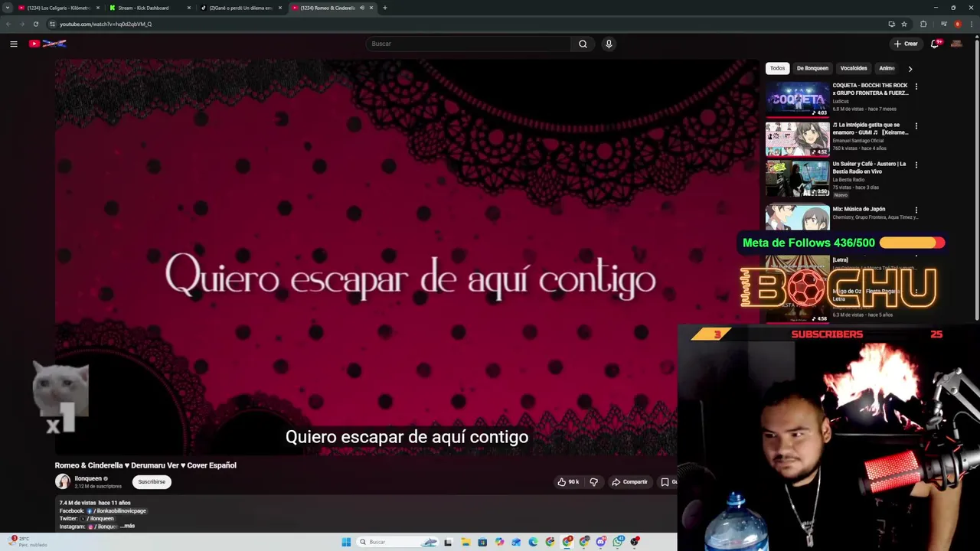Open options menu for Mix: Música de Japón
Image resolution: width=980 pixels, height=551 pixels.
[916, 210]
